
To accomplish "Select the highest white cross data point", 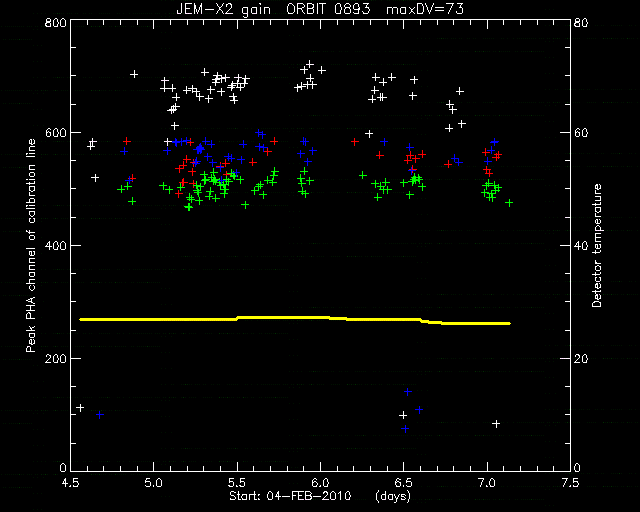I will pyautogui.click(x=310, y=64).
